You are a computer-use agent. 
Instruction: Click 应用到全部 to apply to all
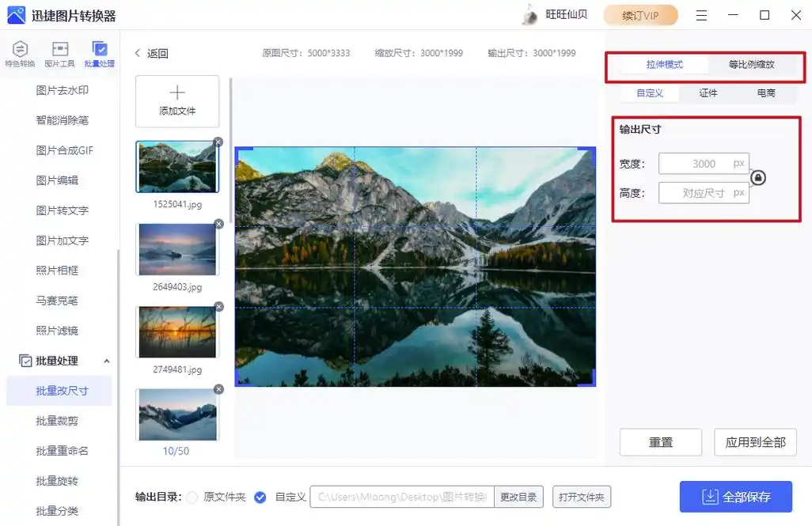coord(755,443)
